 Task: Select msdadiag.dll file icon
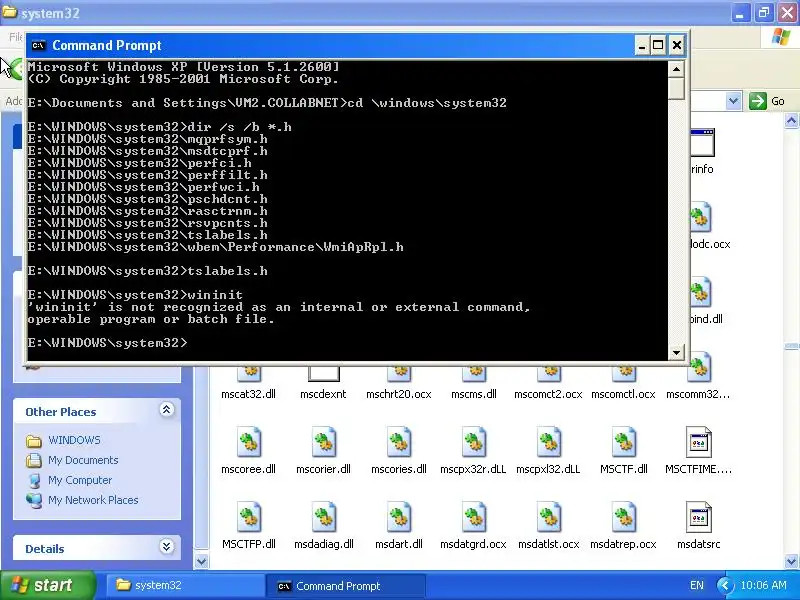click(323, 517)
